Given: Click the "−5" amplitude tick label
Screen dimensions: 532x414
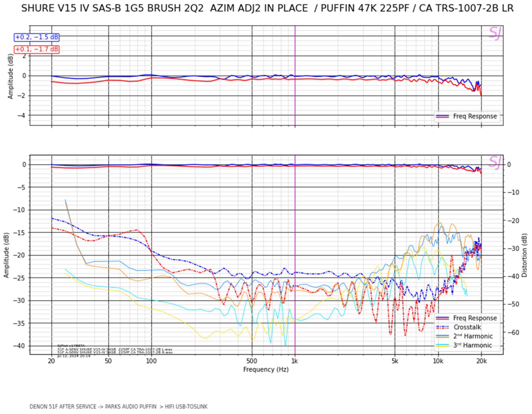Looking at the screenshot, I should pos(22,187).
